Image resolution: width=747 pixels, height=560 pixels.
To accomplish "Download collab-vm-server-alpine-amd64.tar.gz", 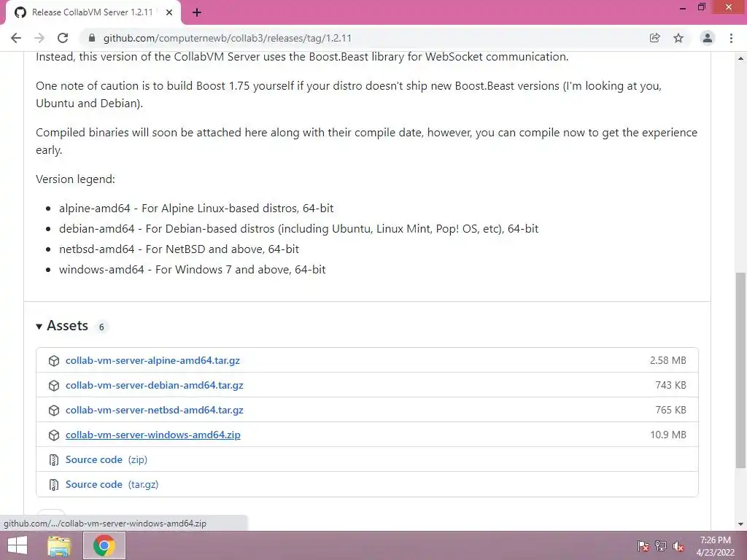I will click(x=152, y=360).
